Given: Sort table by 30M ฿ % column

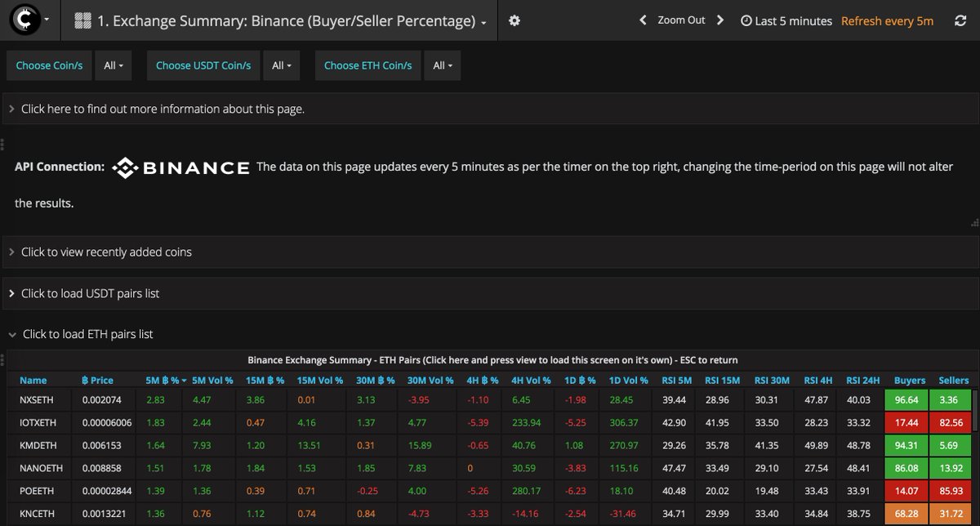Looking at the screenshot, I should tap(376, 380).
